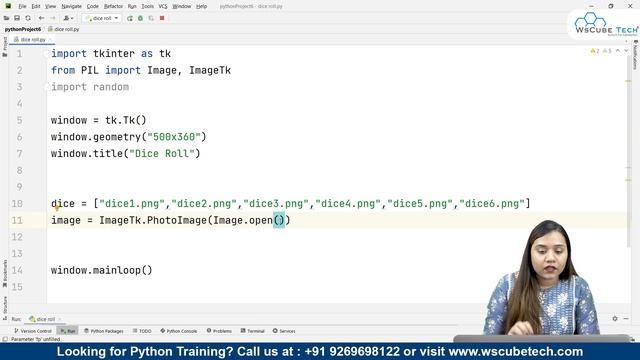Click the Run with Coverage icon
The width and height of the screenshot is (640, 360).
click(151, 18)
